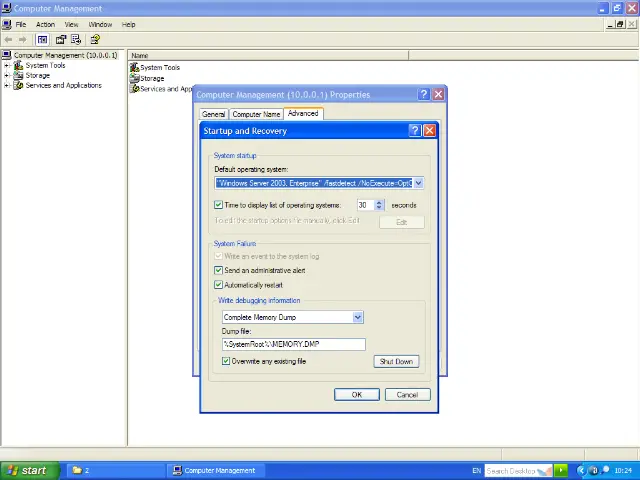Decrease the seconds spinner value
Viewport: 640px width, 480px height.
[x=379, y=208]
